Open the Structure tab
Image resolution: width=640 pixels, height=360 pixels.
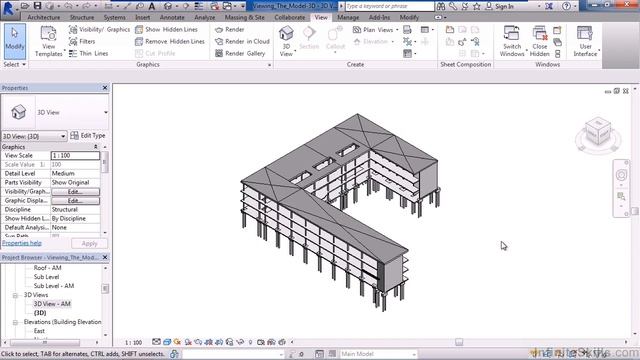click(x=82, y=18)
